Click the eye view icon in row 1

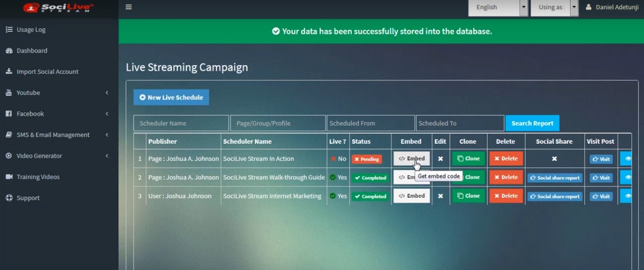[x=626, y=158]
